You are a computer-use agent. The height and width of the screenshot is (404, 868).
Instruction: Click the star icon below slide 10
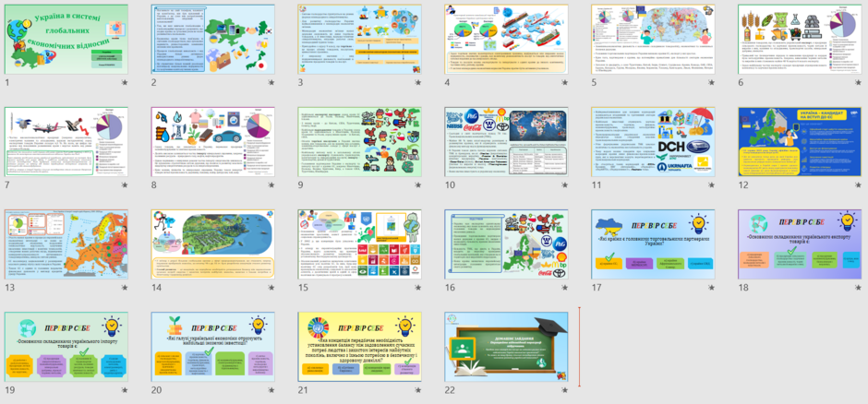click(564, 185)
